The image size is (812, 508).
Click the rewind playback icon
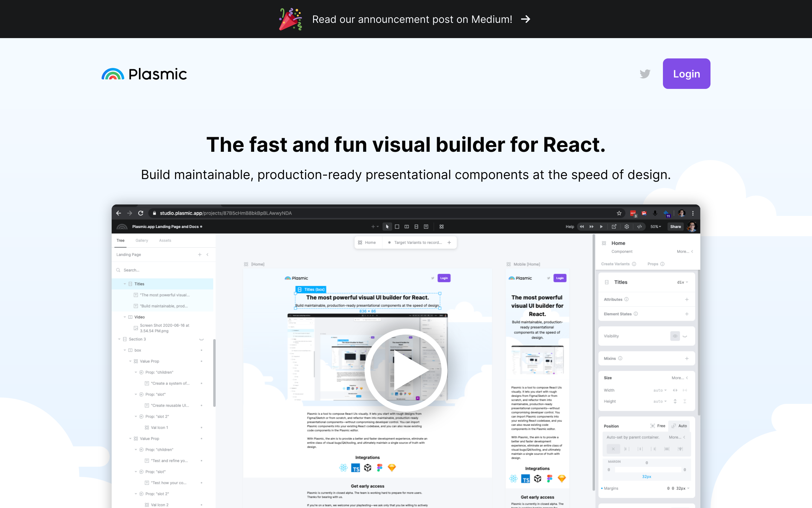[x=582, y=227]
